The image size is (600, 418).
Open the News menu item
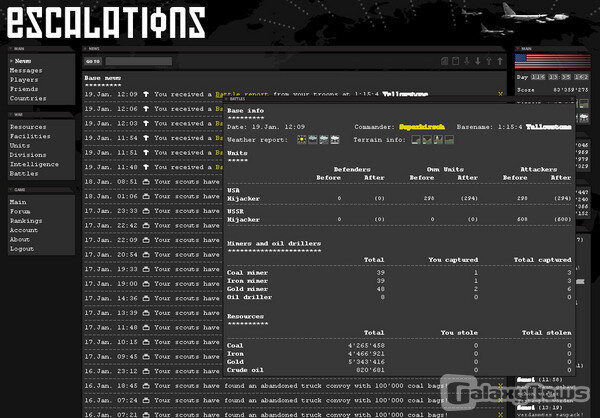[x=23, y=61]
